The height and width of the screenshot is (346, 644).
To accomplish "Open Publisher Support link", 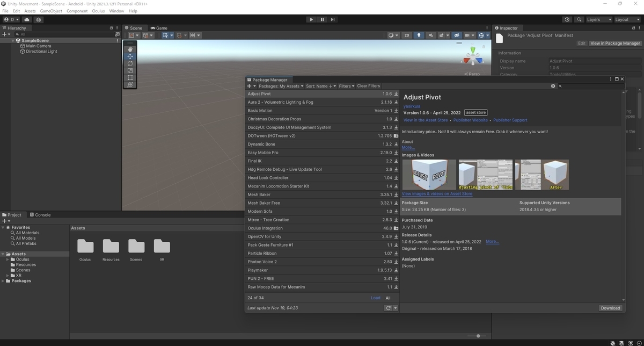I will click(x=510, y=120).
